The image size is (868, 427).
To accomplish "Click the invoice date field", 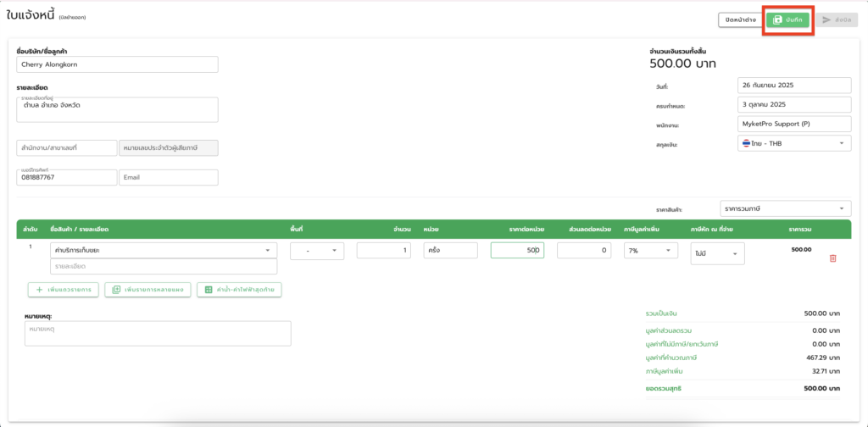I will click(794, 86).
